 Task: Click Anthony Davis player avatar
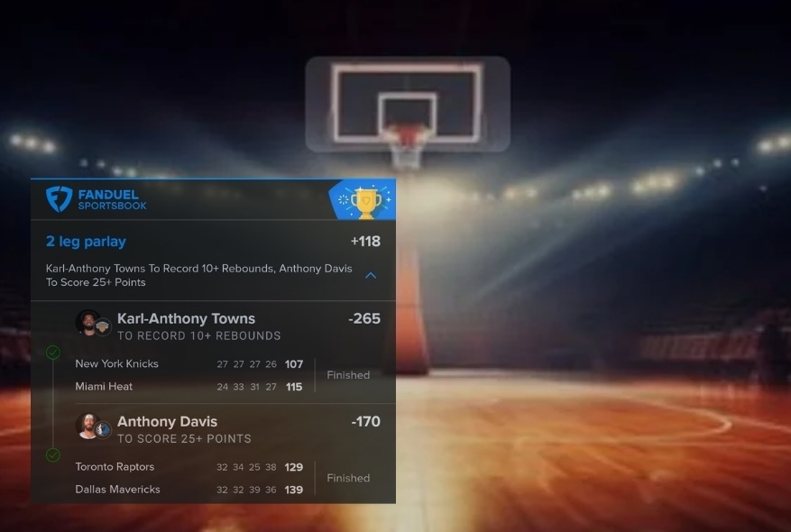pyautogui.click(x=87, y=425)
